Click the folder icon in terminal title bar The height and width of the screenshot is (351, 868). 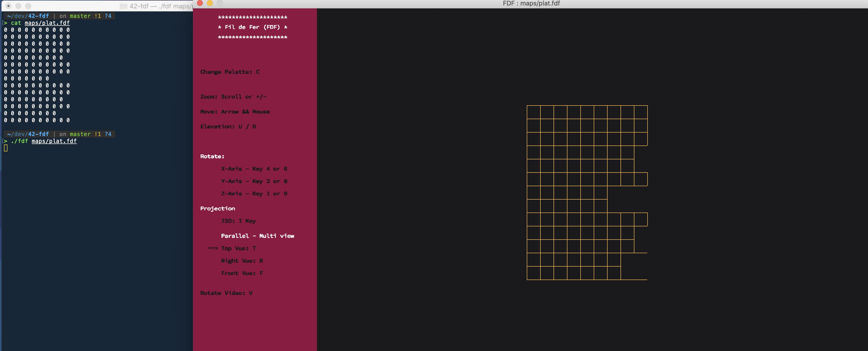click(x=123, y=6)
